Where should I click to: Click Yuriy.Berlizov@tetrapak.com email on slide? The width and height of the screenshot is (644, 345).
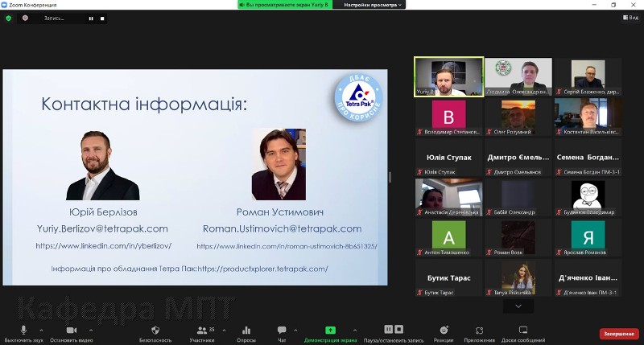pos(102,228)
